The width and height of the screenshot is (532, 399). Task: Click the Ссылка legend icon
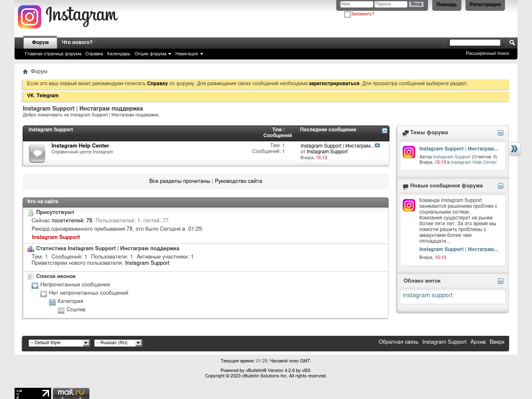coord(61,310)
